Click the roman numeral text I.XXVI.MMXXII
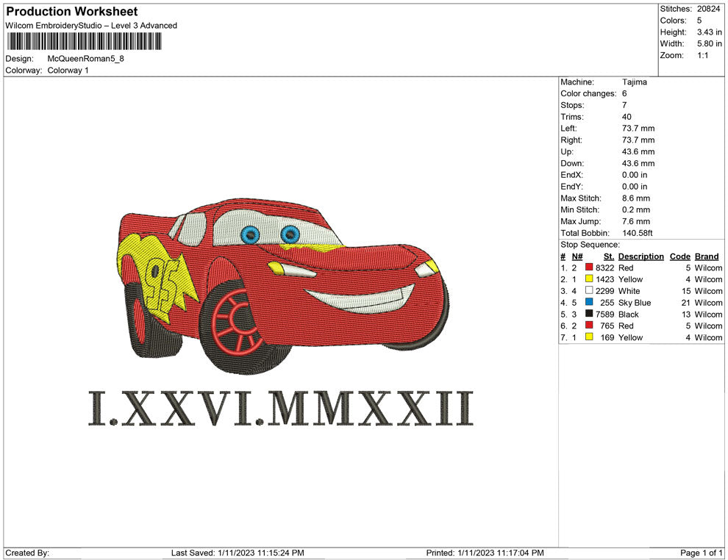Viewport: 728px width, 560px height. click(281, 409)
